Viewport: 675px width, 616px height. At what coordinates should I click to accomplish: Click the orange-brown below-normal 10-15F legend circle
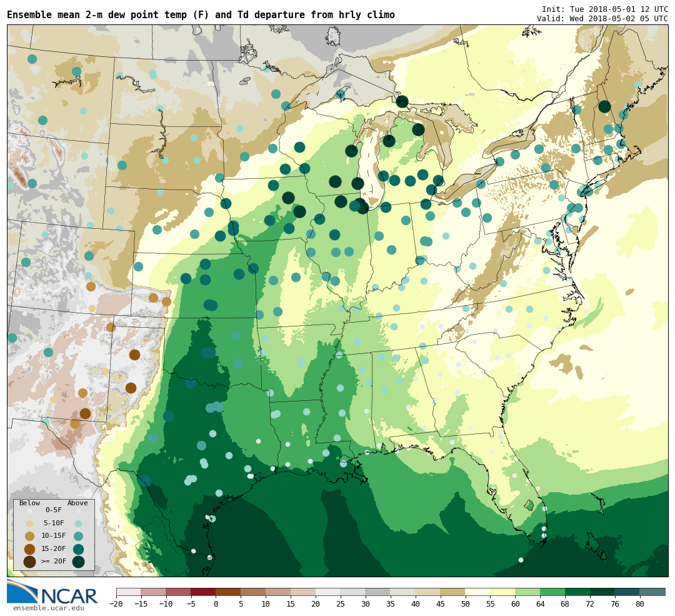click(x=30, y=537)
